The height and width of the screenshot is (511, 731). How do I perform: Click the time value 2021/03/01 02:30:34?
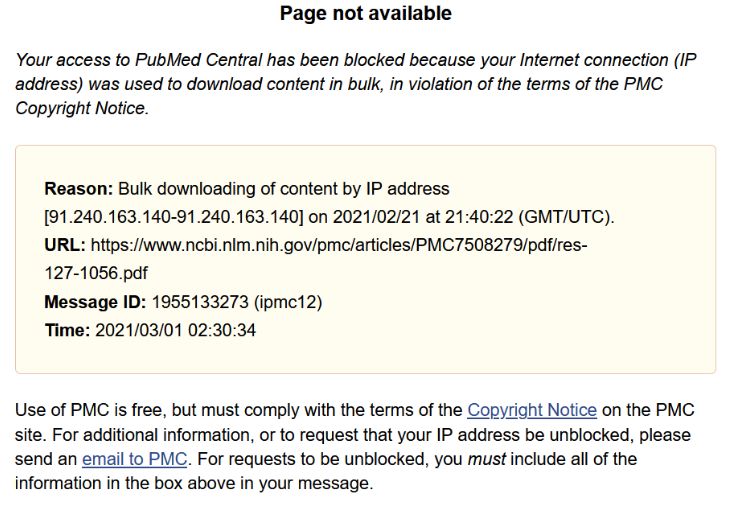tap(175, 330)
